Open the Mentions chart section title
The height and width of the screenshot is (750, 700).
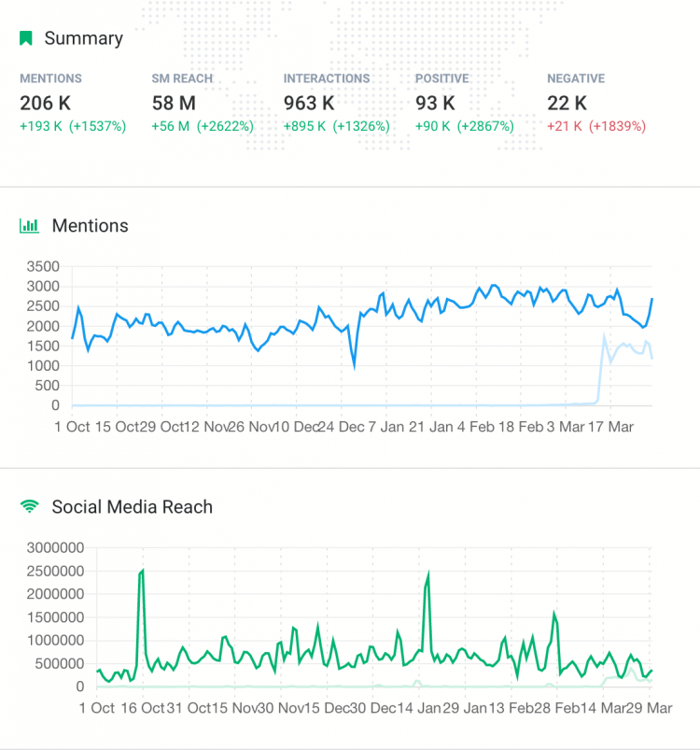pos(90,226)
